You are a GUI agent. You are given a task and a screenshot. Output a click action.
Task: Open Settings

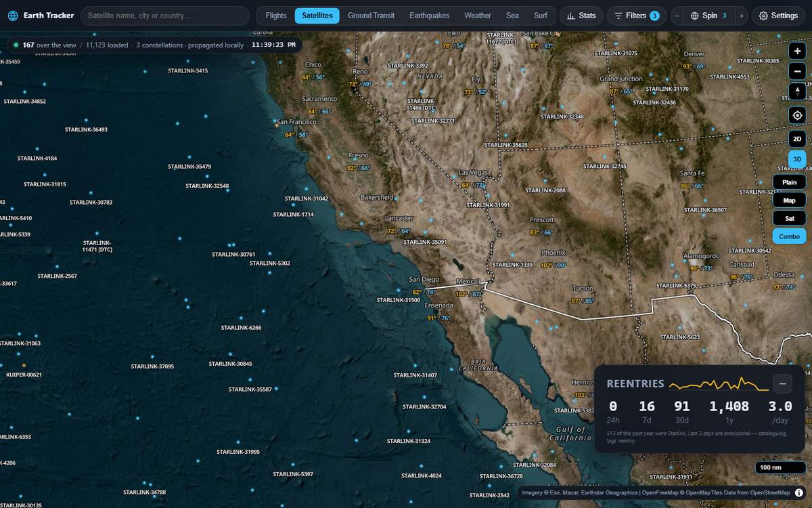point(778,16)
